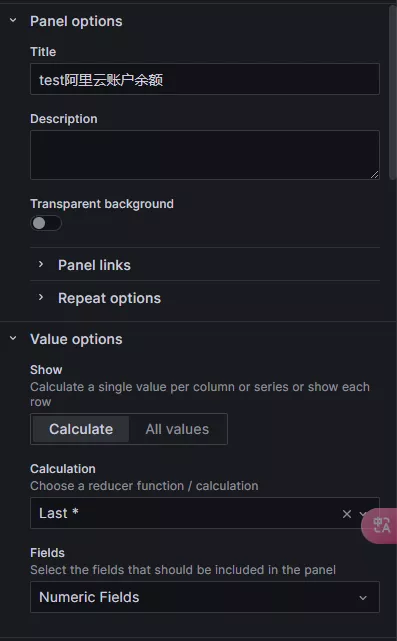Toggle the Transparent background switch
397x641 pixels.
[46, 223]
